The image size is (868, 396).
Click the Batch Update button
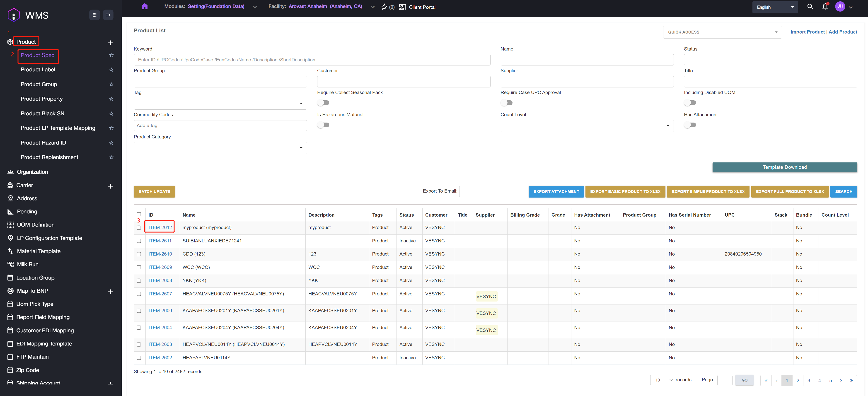(154, 191)
